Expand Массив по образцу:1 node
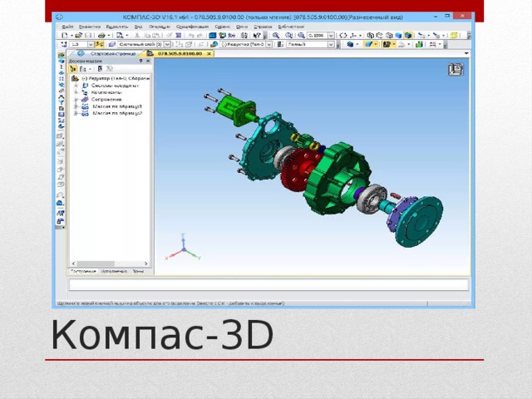 click(x=76, y=106)
